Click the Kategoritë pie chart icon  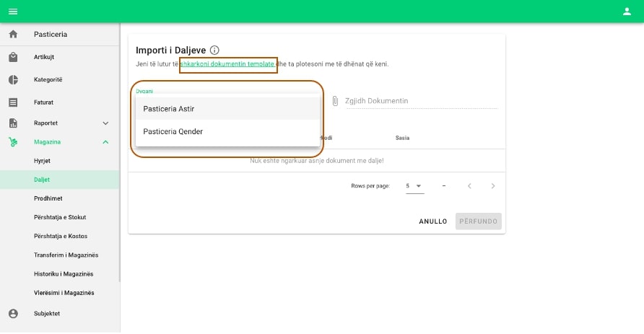coord(13,79)
